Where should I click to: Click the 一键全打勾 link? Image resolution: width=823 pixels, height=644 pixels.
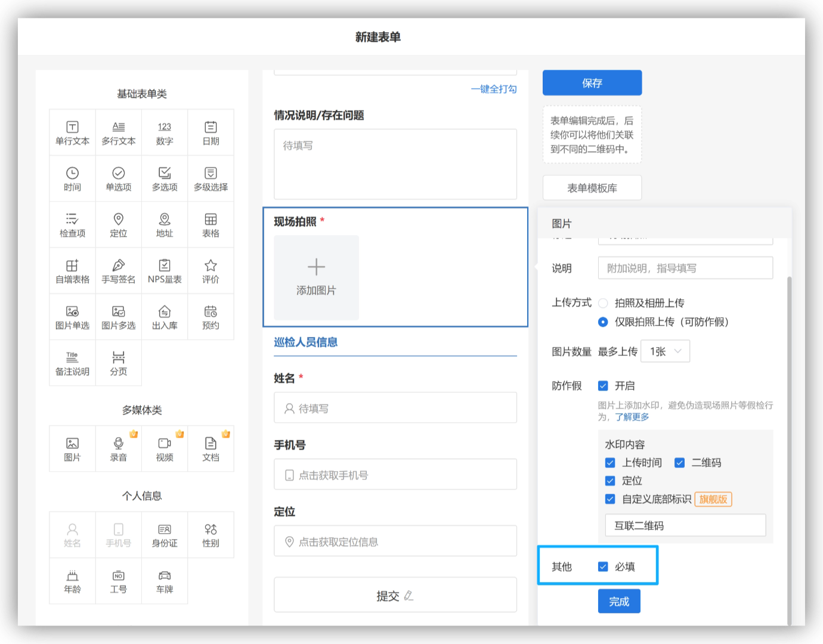pyautogui.click(x=493, y=89)
